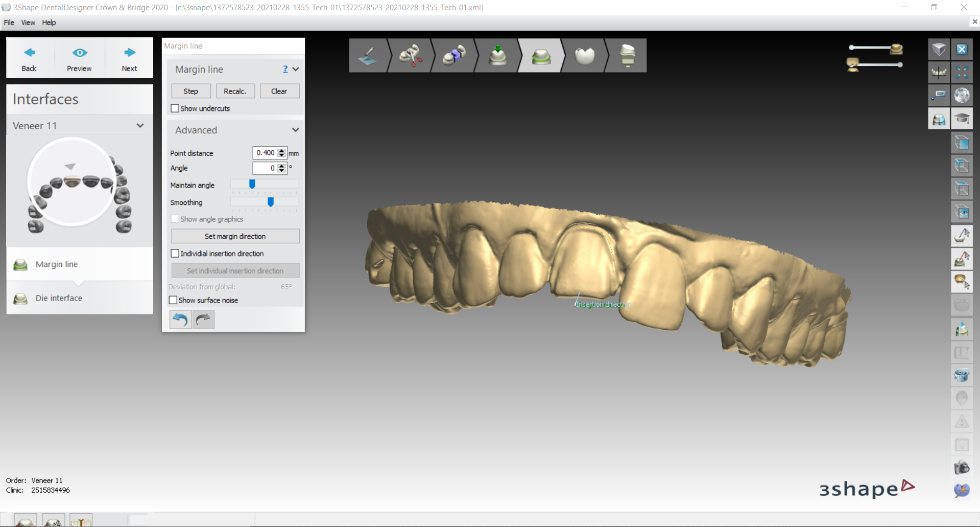This screenshot has width=980, height=527.
Task: Activate the annotation callout tool
Action: pos(939,95)
